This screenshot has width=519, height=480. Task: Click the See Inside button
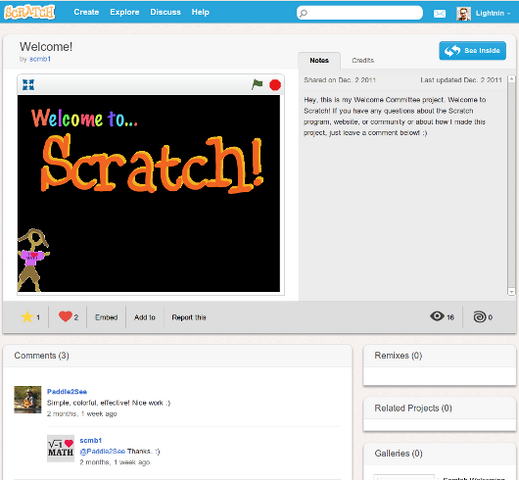coord(472,51)
